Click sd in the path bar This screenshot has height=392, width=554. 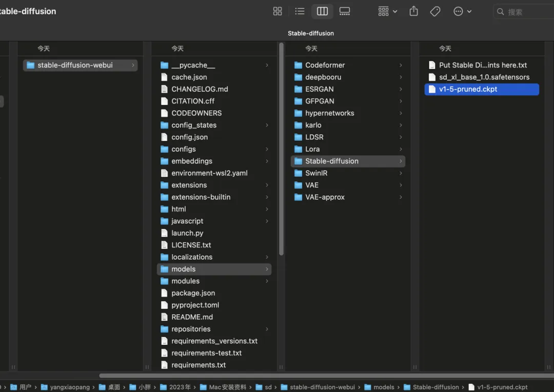(x=264, y=387)
